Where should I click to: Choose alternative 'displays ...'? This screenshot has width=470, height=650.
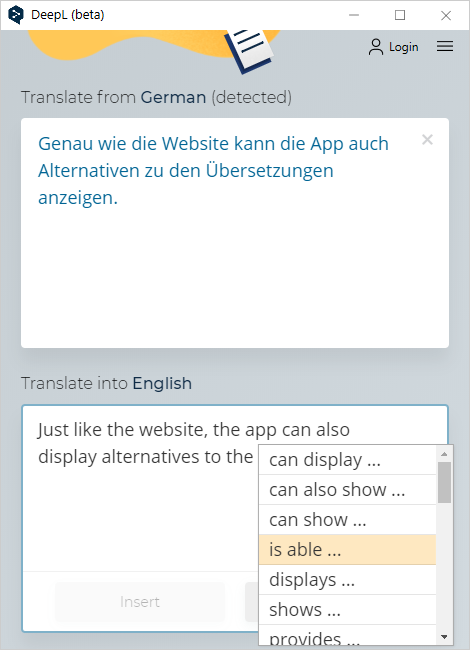tap(347, 580)
